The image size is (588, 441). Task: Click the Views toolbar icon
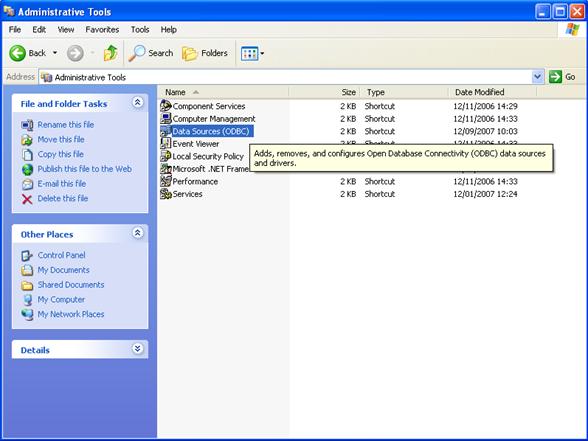pyautogui.click(x=249, y=54)
